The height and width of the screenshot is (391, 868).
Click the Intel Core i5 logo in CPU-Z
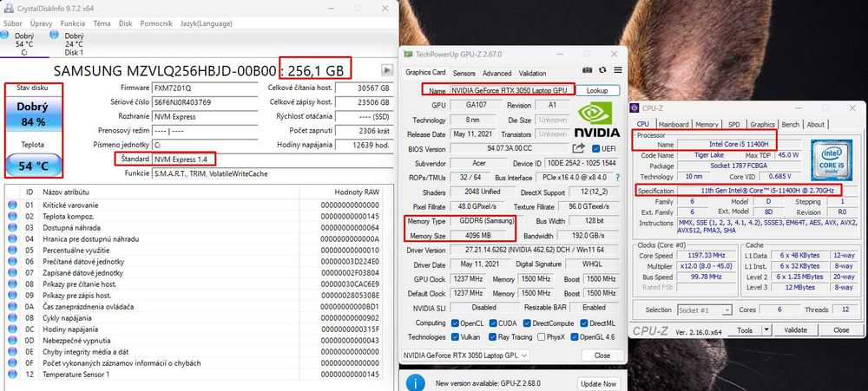[832, 160]
